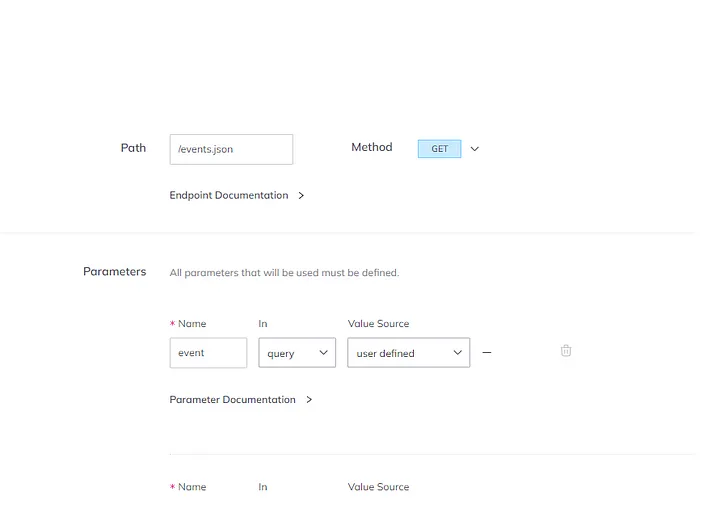Focus the Path field containing /events.json
Screen dimensions: 720x516
click(x=231, y=149)
